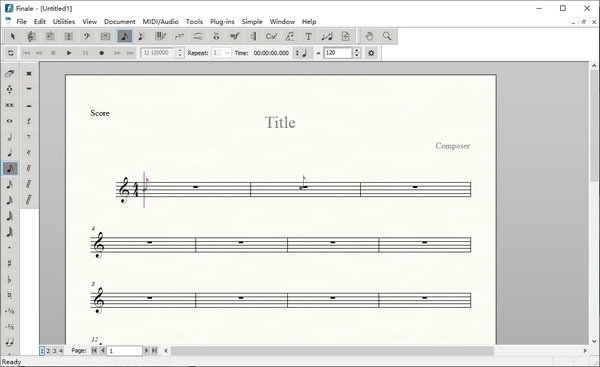Choose the eighth rest in rests palette
Image resolution: width=600 pixels, height=367 pixels.
(x=29, y=137)
